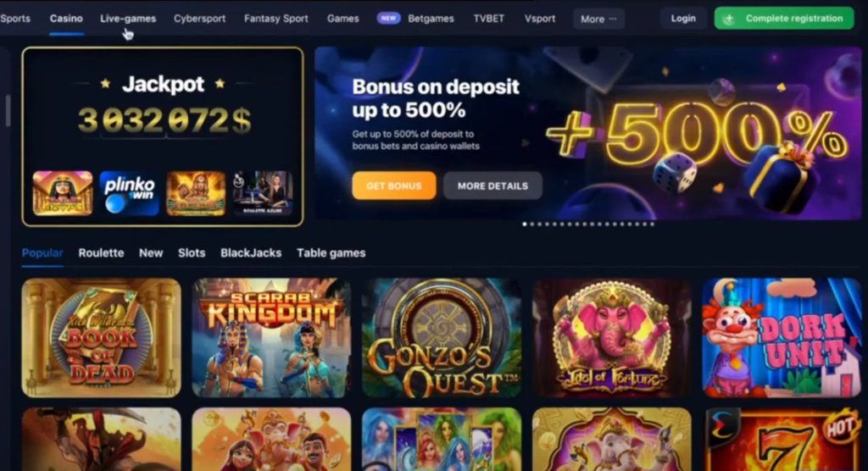
Task: Switch to the Live-games menu item
Action: (x=128, y=19)
